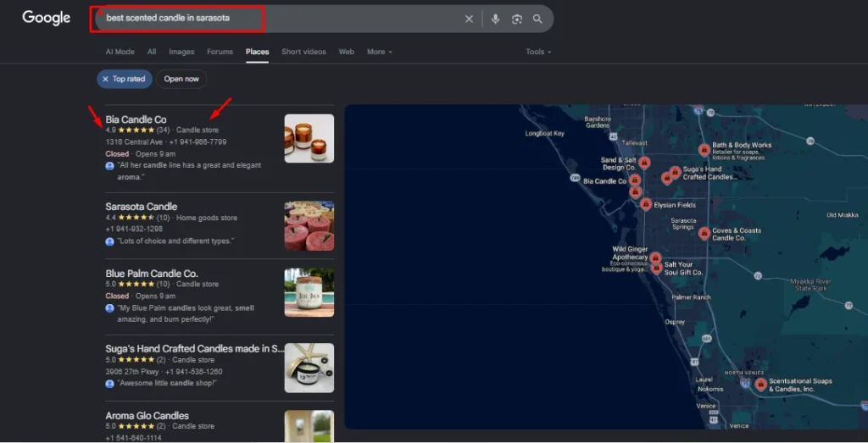Image resolution: width=868 pixels, height=443 pixels.
Task: Open search by image camera icon
Action: pyautogui.click(x=516, y=19)
